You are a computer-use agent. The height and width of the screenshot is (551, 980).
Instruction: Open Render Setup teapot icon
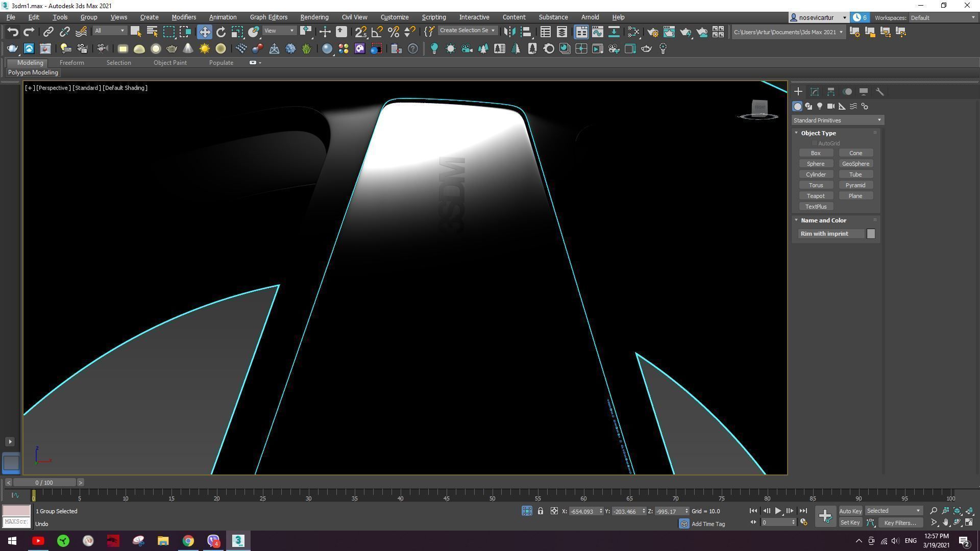coord(653,32)
